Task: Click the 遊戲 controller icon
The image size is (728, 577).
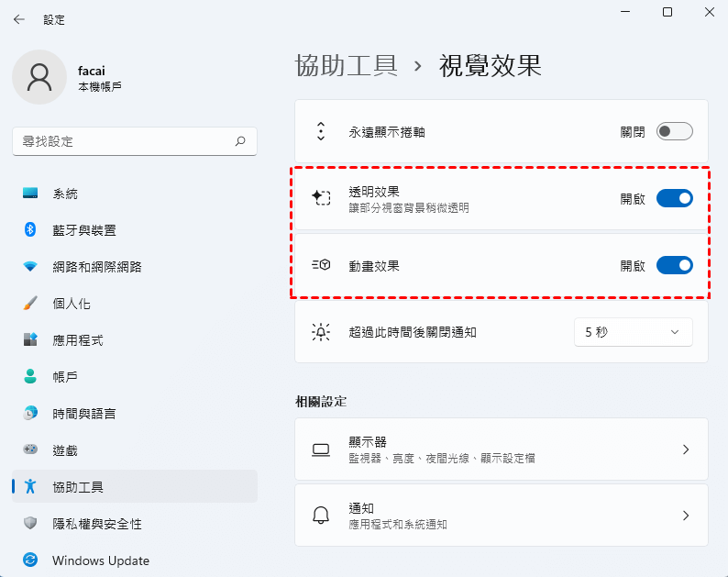Action: tap(30, 450)
